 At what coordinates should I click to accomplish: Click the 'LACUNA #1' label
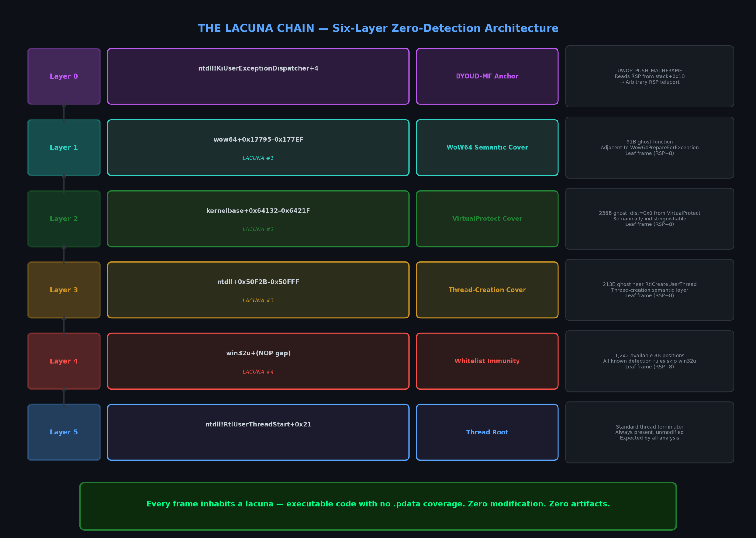click(258, 158)
